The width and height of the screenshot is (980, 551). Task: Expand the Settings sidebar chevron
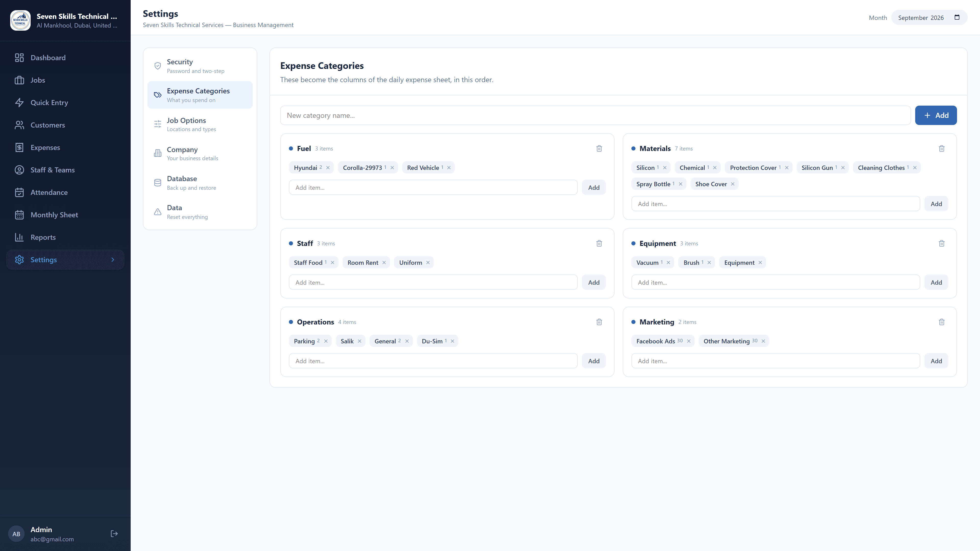pyautogui.click(x=113, y=260)
